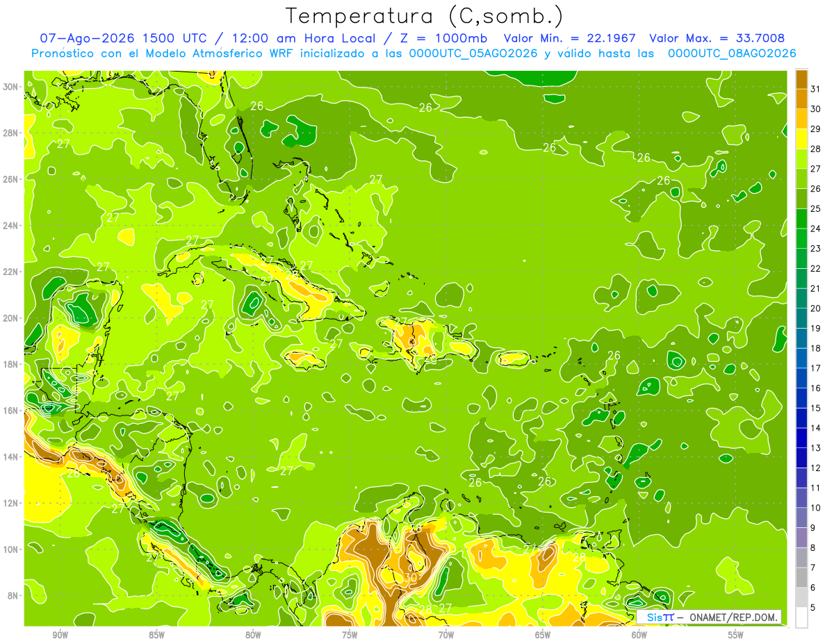Click the yellow legend swatch between 28 and 29

pos(801,139)
